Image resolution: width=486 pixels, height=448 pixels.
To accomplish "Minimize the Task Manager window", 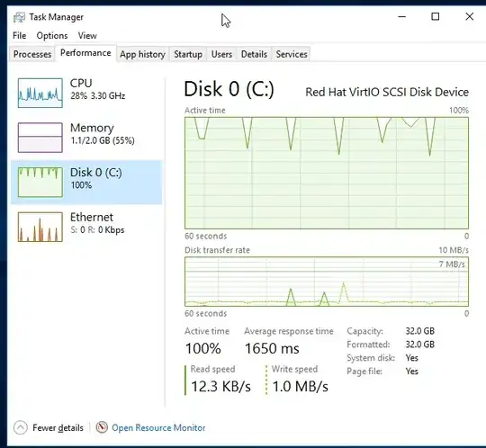I will (402, 17).
